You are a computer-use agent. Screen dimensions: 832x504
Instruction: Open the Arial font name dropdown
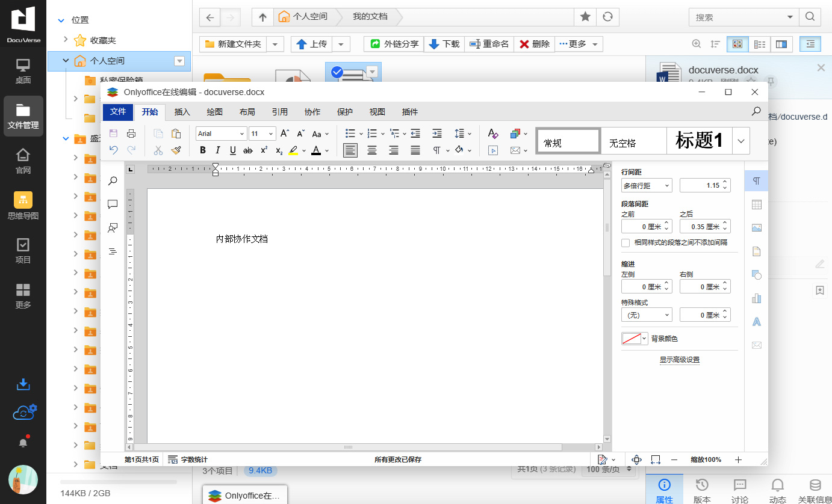[x=222, y=134]
